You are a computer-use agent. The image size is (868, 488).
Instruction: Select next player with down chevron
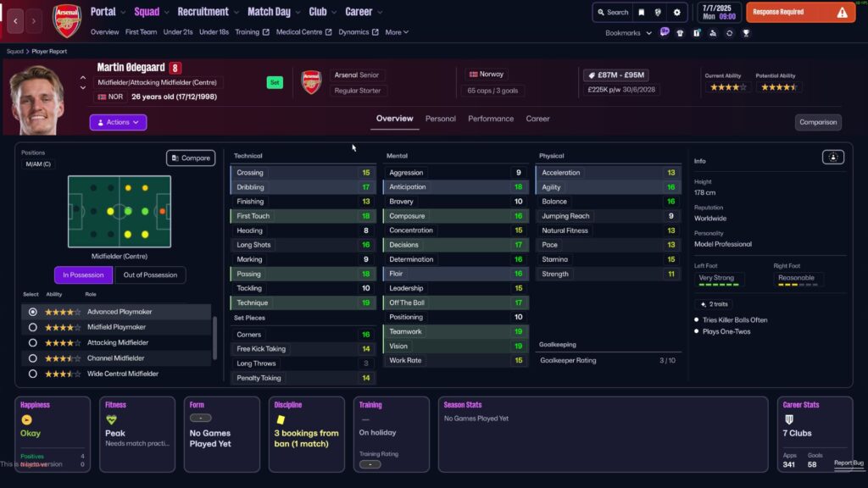(83, 87)
